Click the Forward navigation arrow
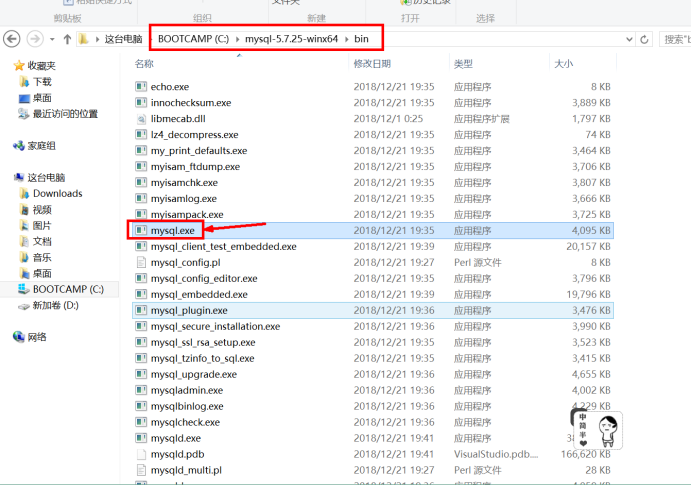The height and width of the screenshot is (489, 692). pyautogui.click(x=35, y=39)
